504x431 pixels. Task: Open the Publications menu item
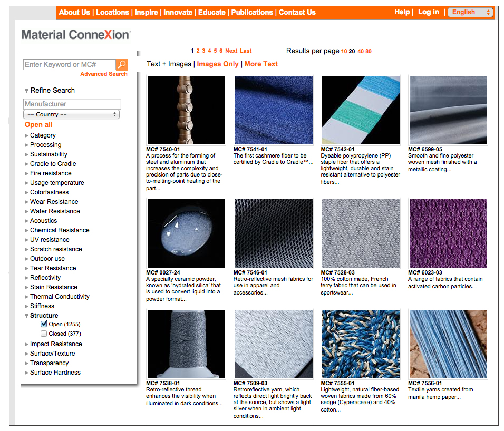(252, 12)
